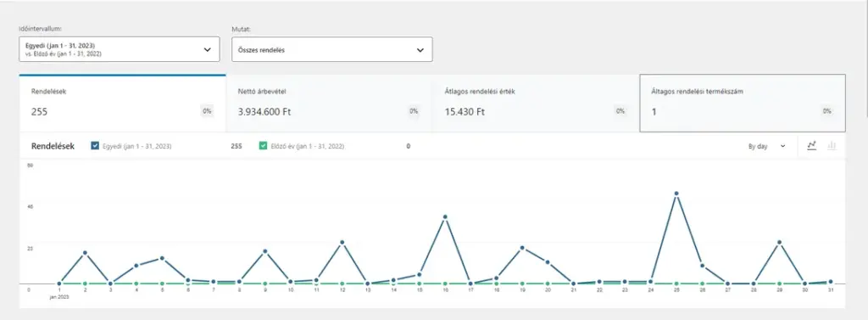Toggle Egyedi (jan 1 - 31, 2023) checkbox
Viewport: 868px width, 320px height.
tap(95, 146)
